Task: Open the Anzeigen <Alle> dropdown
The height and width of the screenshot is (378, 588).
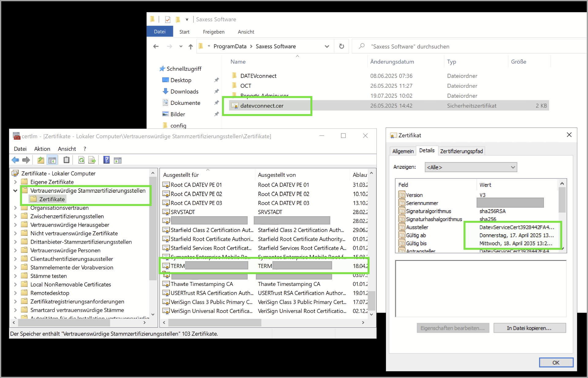Action: point(471,167)
